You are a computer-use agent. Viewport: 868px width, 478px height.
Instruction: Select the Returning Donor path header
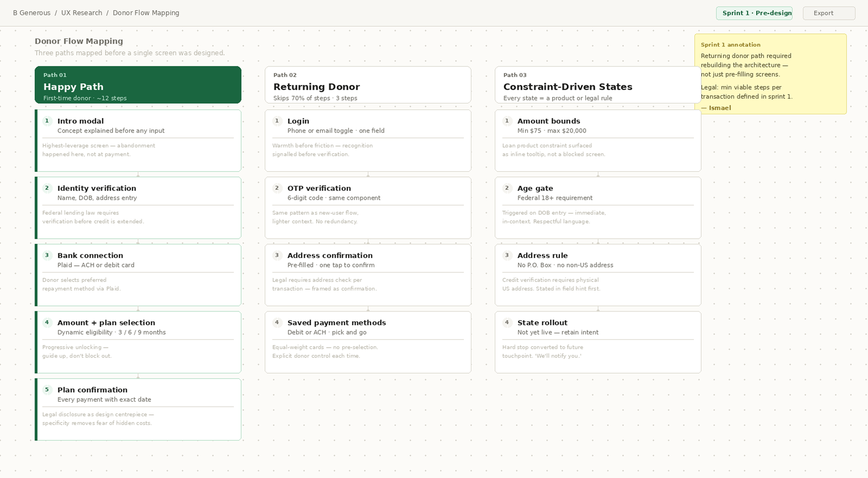pyautogui.click(x=368, y=85)
